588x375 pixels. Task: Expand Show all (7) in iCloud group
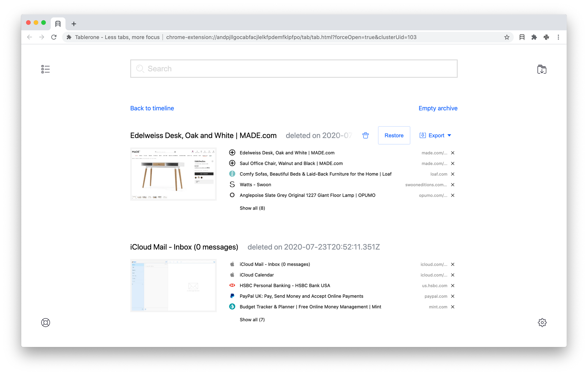tap(252, 320)
